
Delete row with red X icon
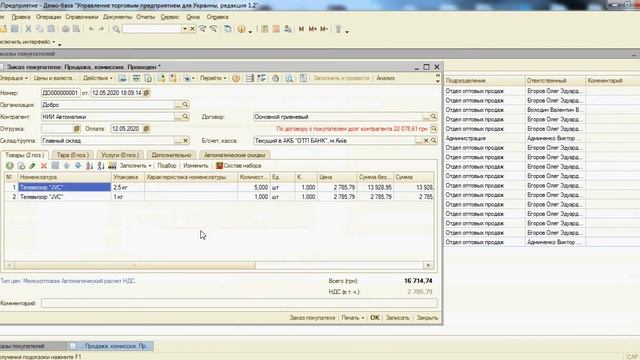pyautogui.click(x=44, y=166)
